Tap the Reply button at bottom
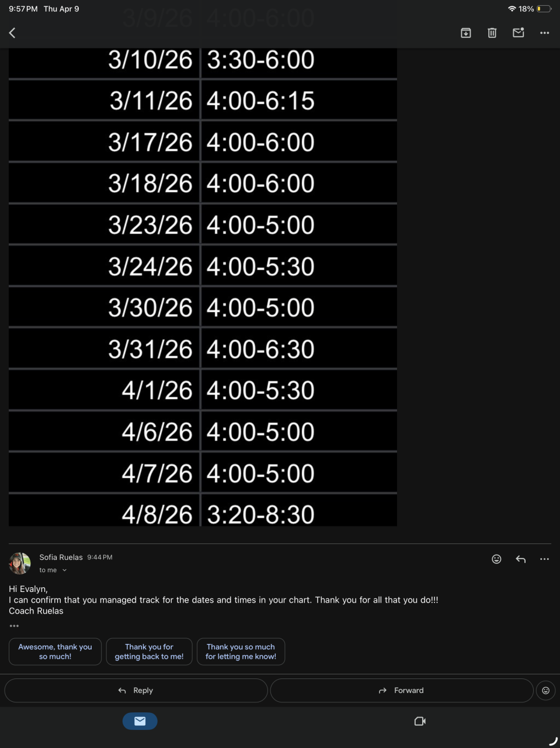The image size is (560, 748). tap(135, 690)
